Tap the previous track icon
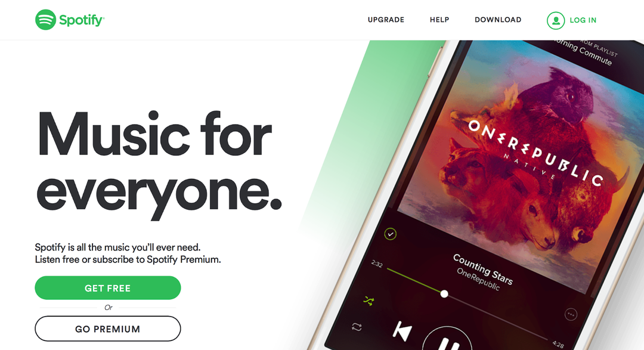This screenshot has height=350, width=644. pos(402,332)
